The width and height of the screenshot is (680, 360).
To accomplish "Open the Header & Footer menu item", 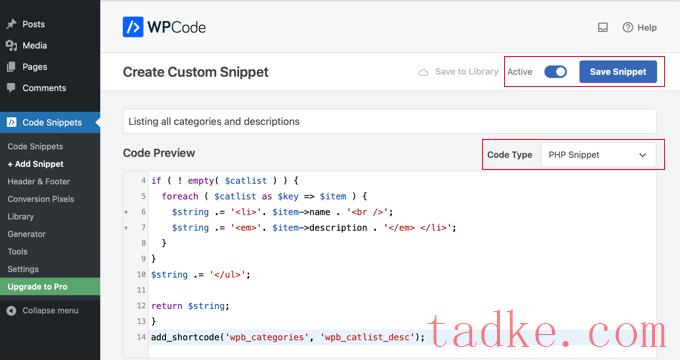I will point(39,181).
